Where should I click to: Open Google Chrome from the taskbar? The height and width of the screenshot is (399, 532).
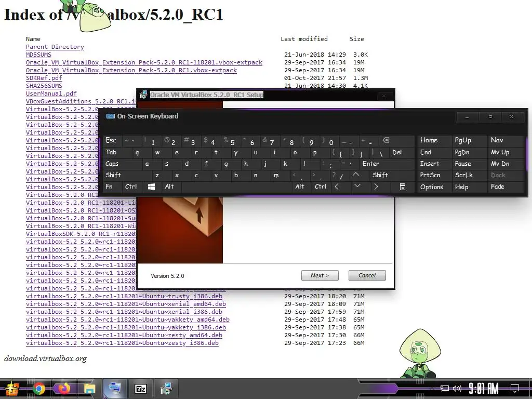[39, 389]
